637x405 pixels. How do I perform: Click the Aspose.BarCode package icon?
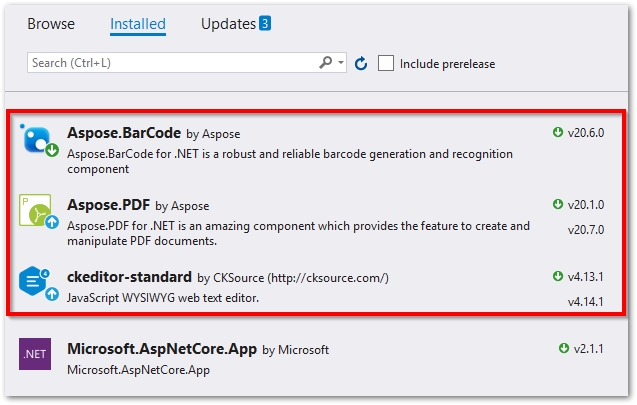point(38,141)
